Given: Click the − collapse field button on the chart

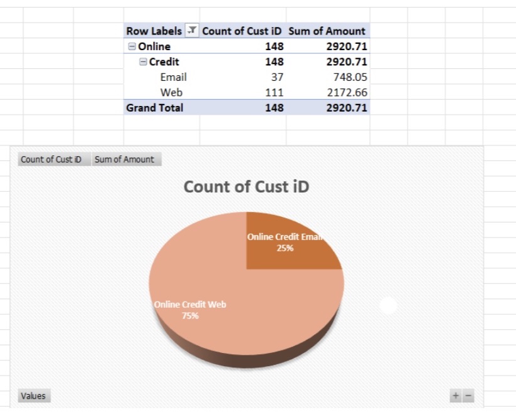Looking at the screenshot, I should [x=467, y=396].
